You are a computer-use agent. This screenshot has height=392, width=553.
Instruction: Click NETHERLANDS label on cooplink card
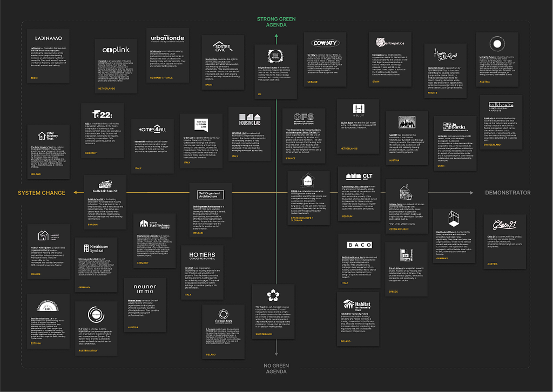click(x=107, y=89)
